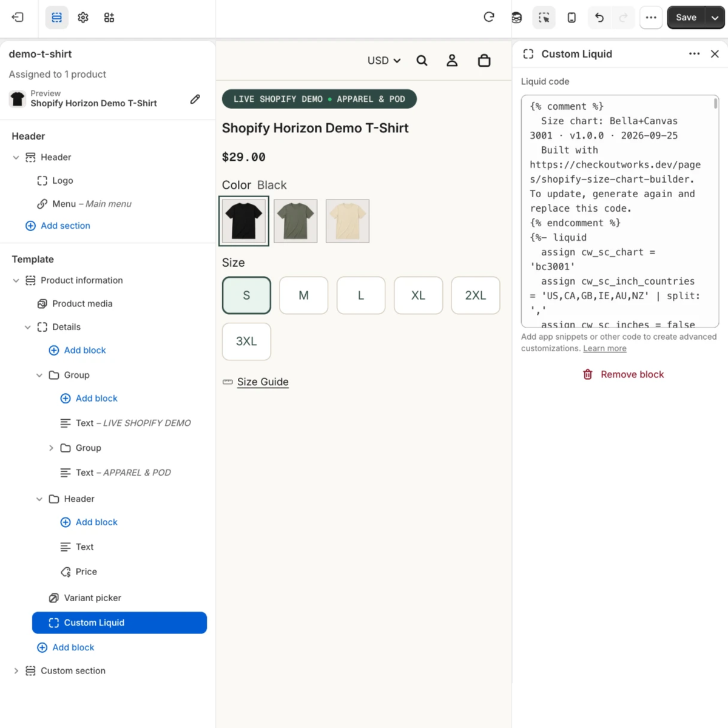Select size XL option
This screenshot has height=728, width=728.
[x=418, y=295]
